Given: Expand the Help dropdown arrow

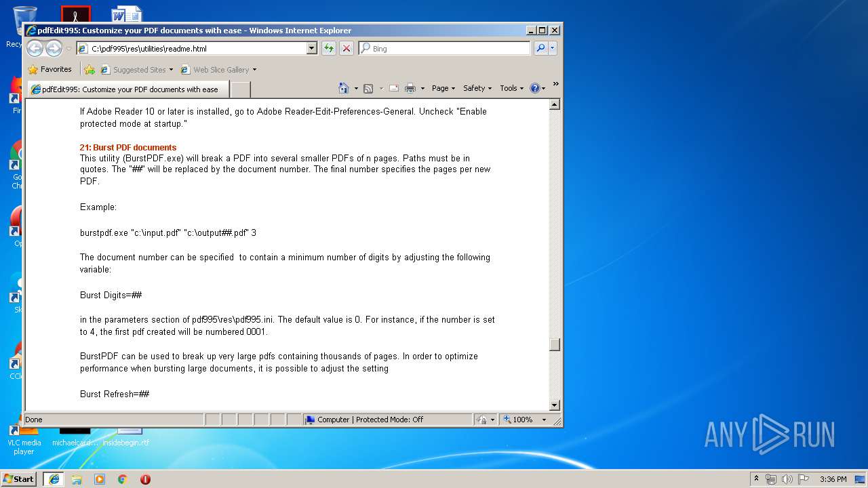Looking at the screenshot, I should pyautogui.click(x=543, y=88).
